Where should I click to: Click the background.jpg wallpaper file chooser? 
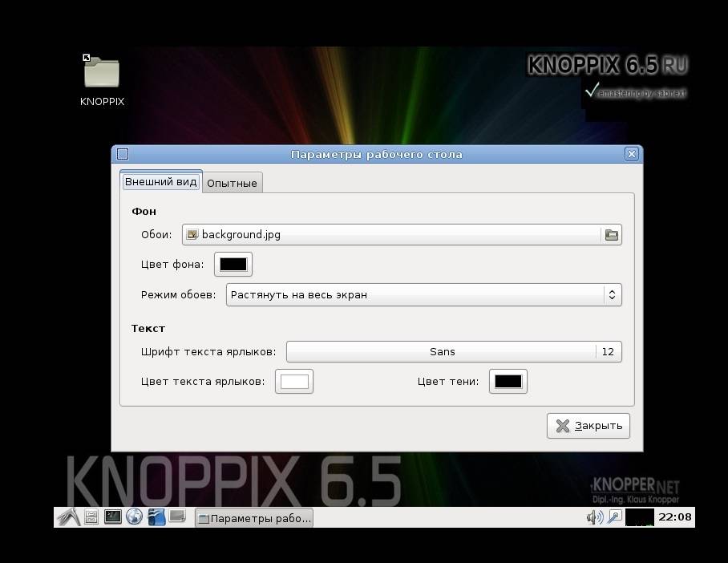(402, 234)
